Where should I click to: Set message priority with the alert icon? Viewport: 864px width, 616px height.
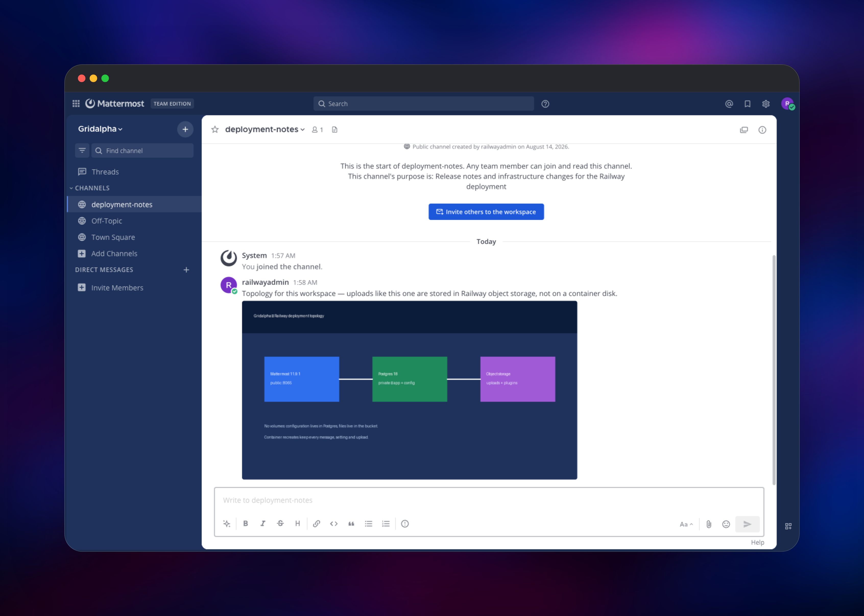[405, 524]
